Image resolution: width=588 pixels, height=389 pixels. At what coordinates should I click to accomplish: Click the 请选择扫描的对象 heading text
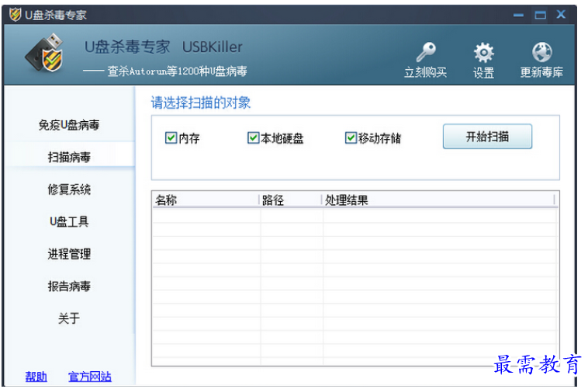(201, 102)
